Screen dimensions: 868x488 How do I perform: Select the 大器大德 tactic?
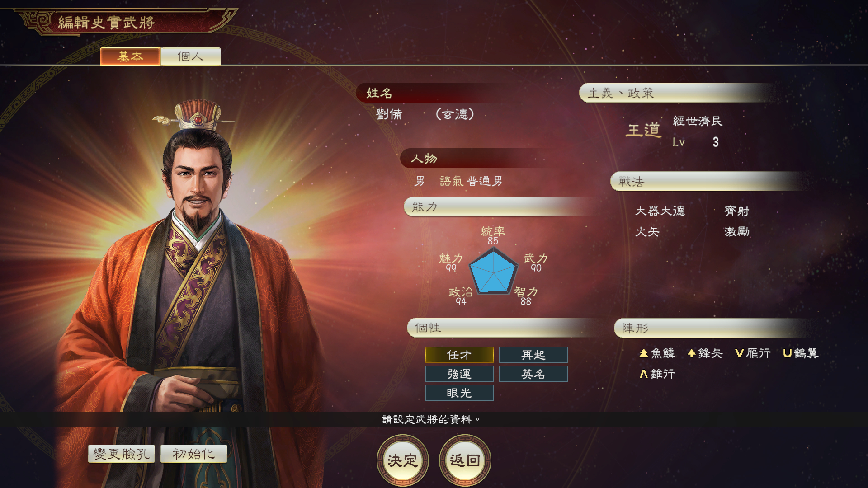(x=660, y=211)
